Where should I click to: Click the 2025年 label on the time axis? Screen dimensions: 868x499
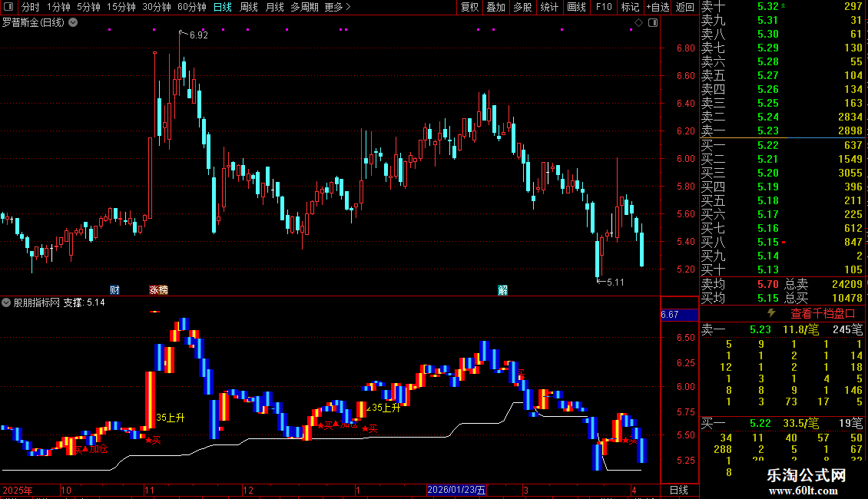pos(17,490)
